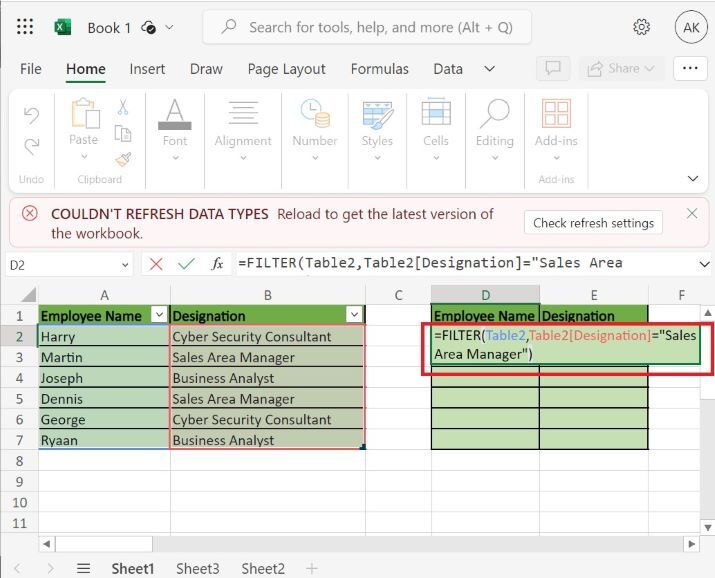715x578 pixels.
Task: Open the comments speech bubble icon
Action: (552, 69)
